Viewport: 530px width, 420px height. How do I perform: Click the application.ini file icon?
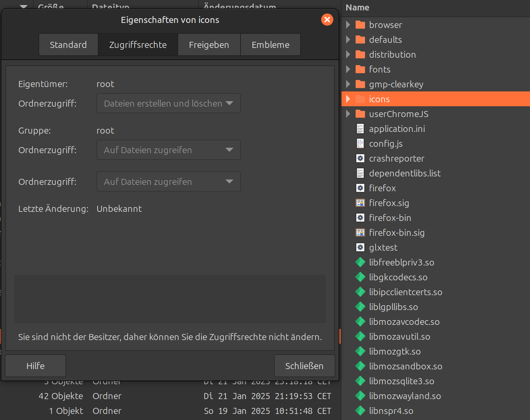point(360,129)
